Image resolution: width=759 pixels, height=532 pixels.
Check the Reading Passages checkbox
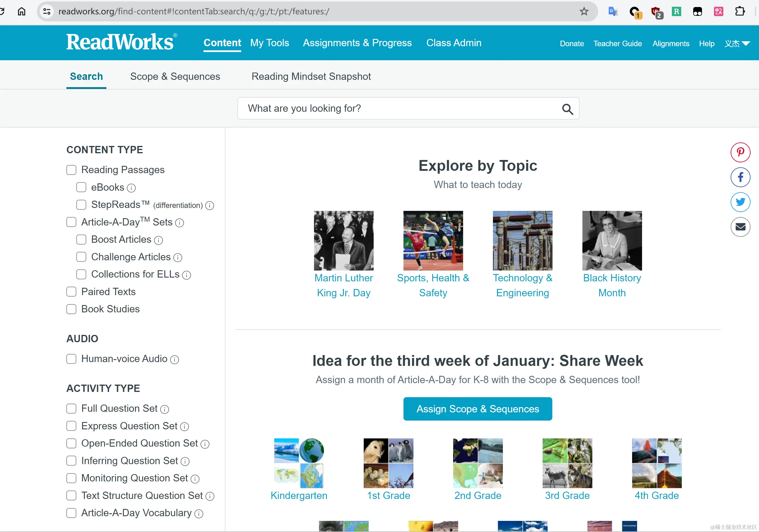coord(71,170)
